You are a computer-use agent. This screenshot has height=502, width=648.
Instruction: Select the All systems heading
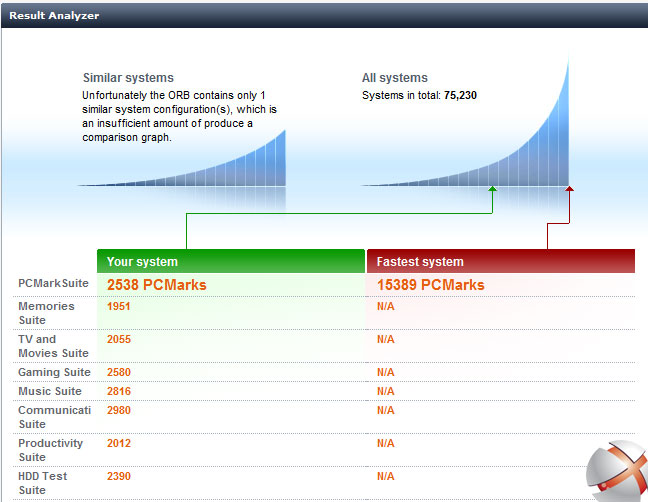click(x=395, y=78)
